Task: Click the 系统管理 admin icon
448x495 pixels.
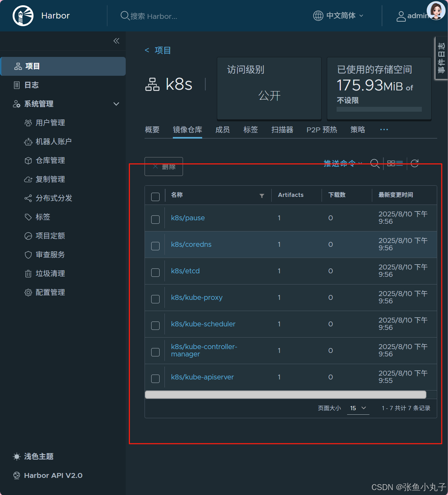Action: [17, 104]
